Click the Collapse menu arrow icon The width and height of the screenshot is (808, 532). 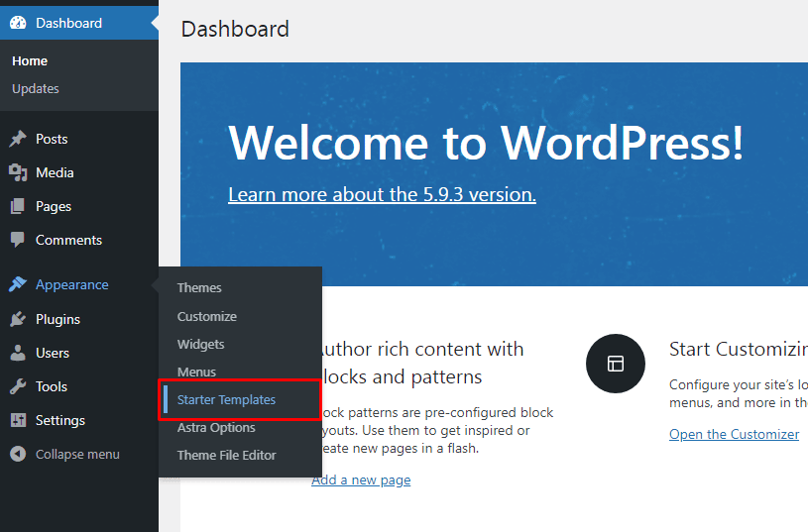[x=18, y=454]
